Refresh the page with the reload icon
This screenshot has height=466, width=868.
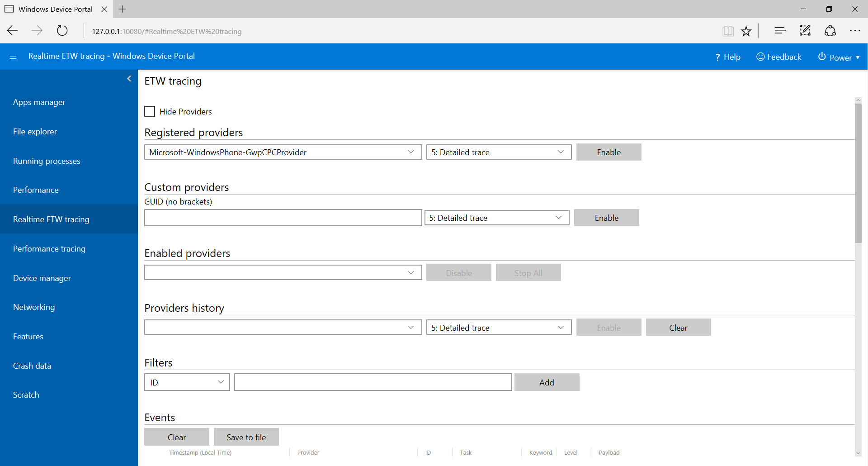62,31
